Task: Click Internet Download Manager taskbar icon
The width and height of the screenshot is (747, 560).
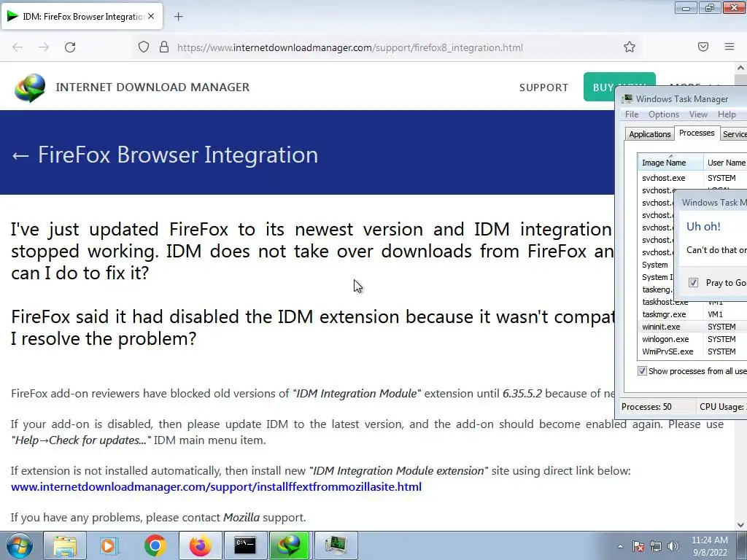Action: [290, 545]
